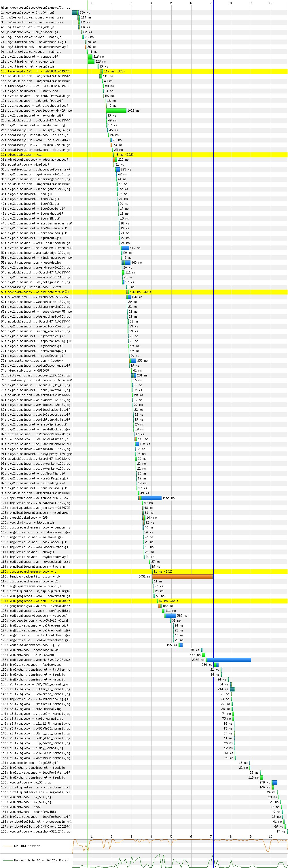Click the top timeline marker labeled 9

[x=250, y=3]
